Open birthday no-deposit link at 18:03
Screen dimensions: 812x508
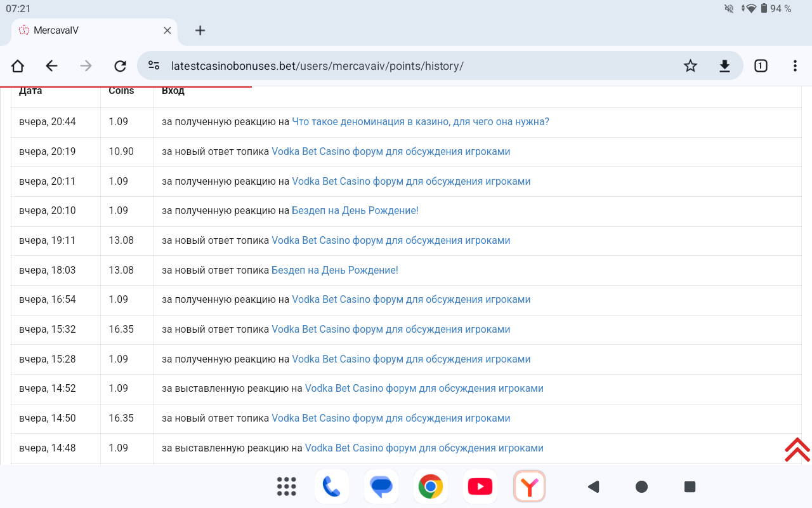click(334, 271)
